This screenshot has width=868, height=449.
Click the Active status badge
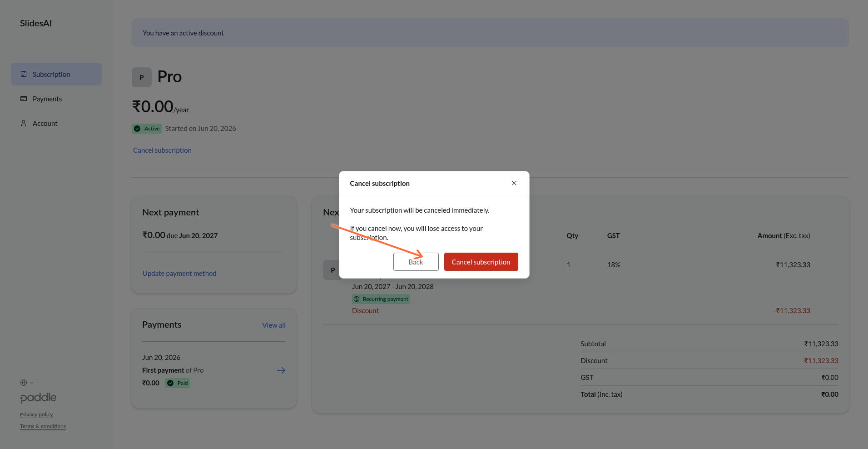pyautogui.click(x=147, y=129)
